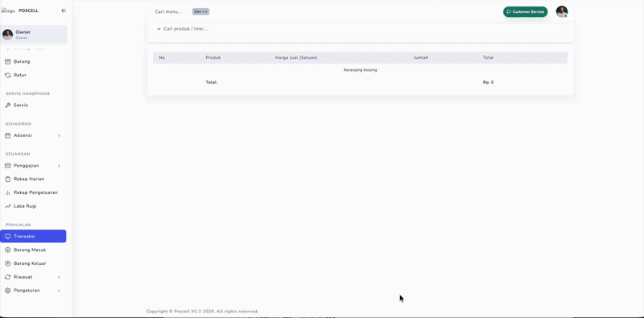Expand the Absensi submenu chevron

(59, 135)
